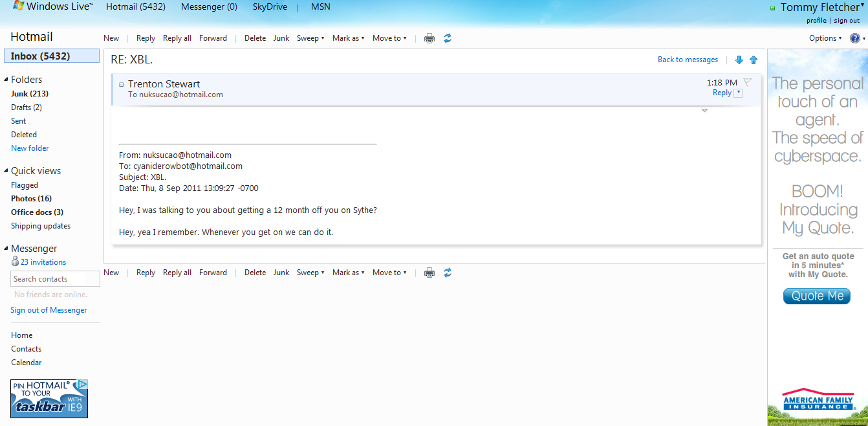
Task: Click Forward in the bottom toolbar
Action: point(213,273)
